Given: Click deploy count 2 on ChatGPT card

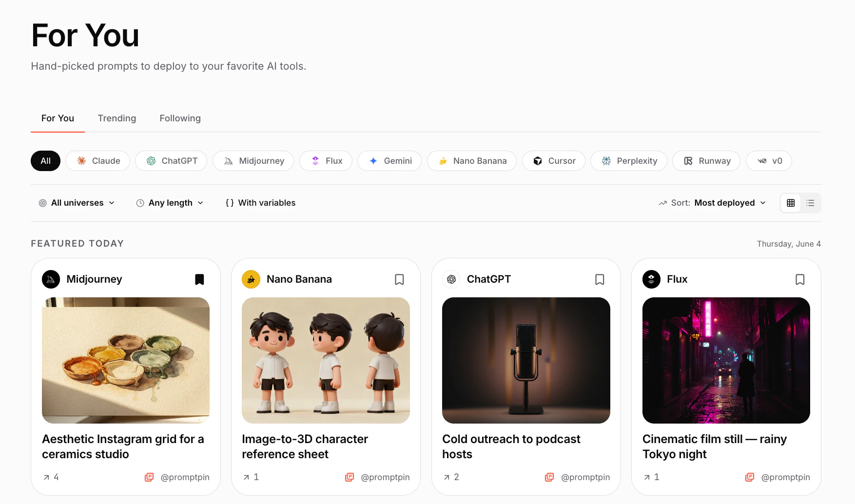Looking at the screenshot, I should coord(451,477).
